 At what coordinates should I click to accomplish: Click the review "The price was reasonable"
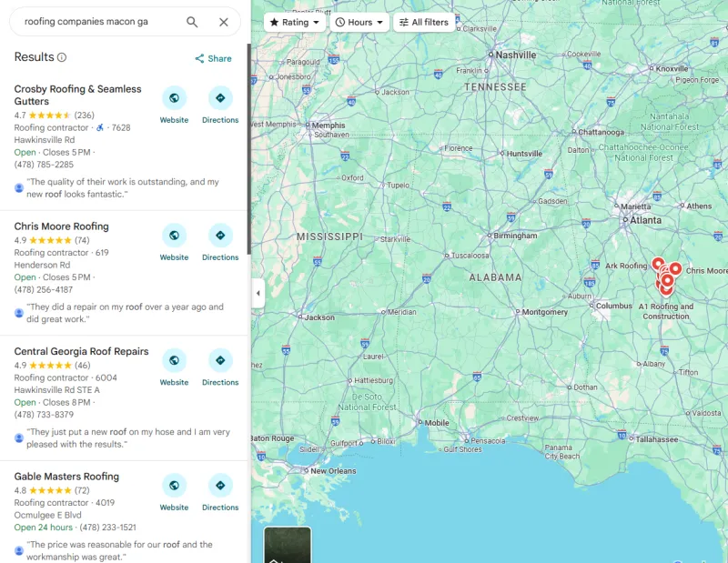(119, 550)
